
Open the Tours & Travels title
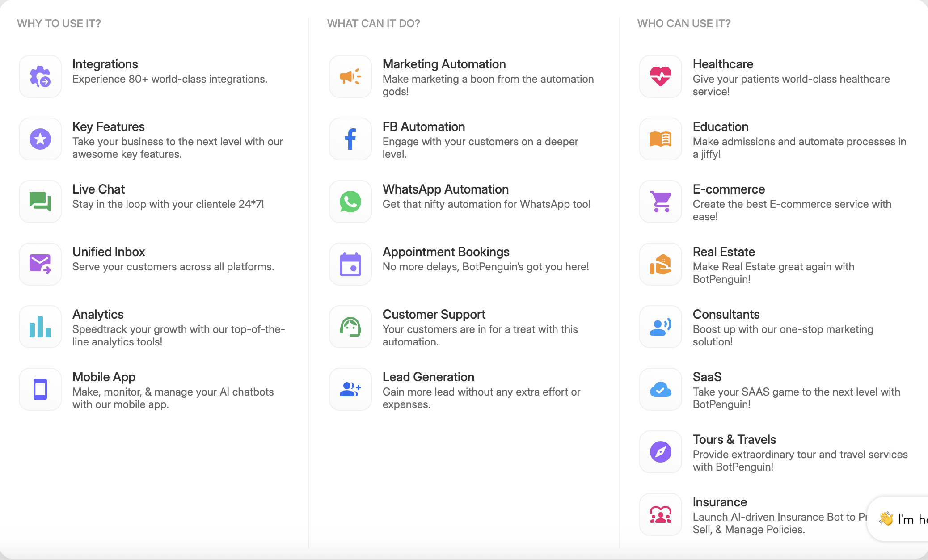pyautogui.click(x=734, y=439)
